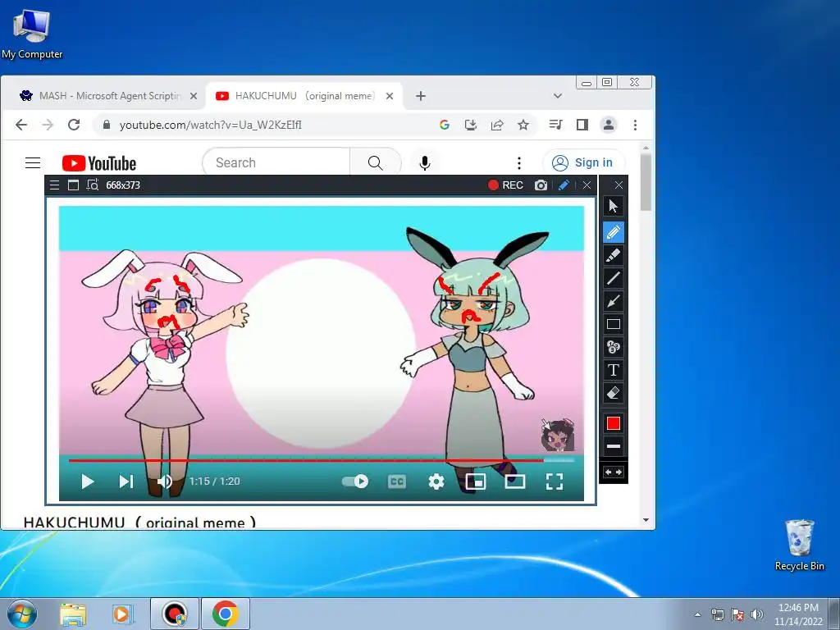This screenshot has height=630, width=840.
Task: Close the MASH tab
Action: click(194, 96)
